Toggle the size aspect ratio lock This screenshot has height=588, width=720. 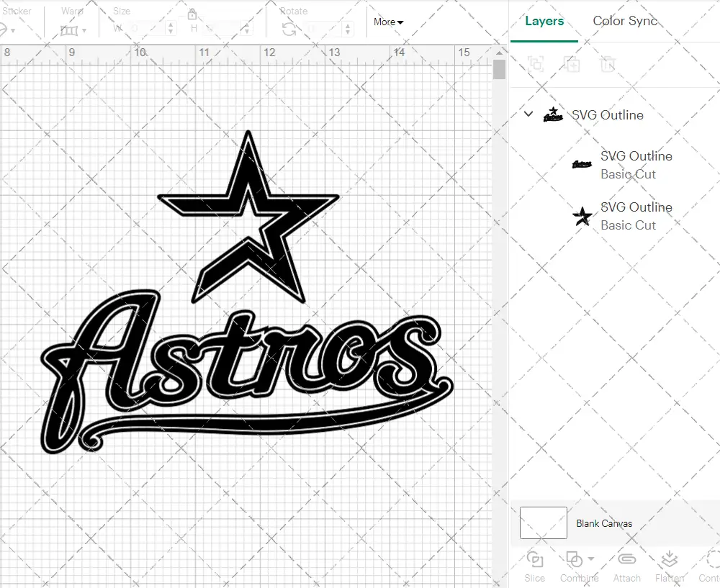click(x=192, y=14)
